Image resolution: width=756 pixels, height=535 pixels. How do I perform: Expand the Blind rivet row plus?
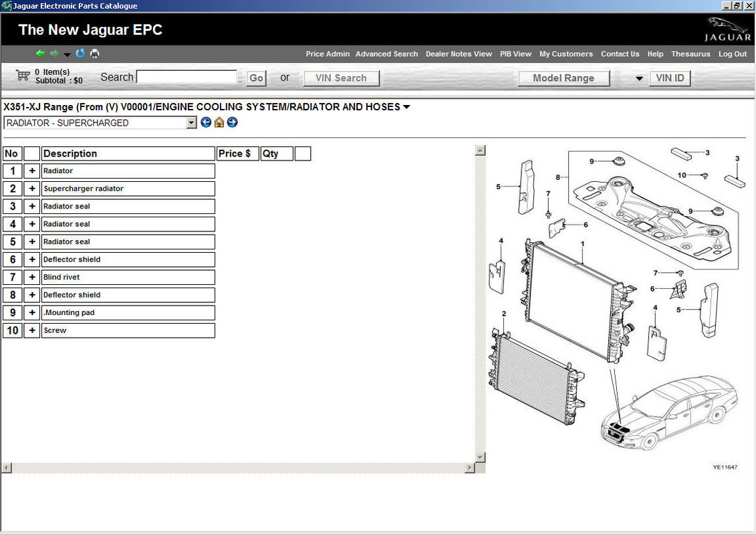[x=32, y=278]
